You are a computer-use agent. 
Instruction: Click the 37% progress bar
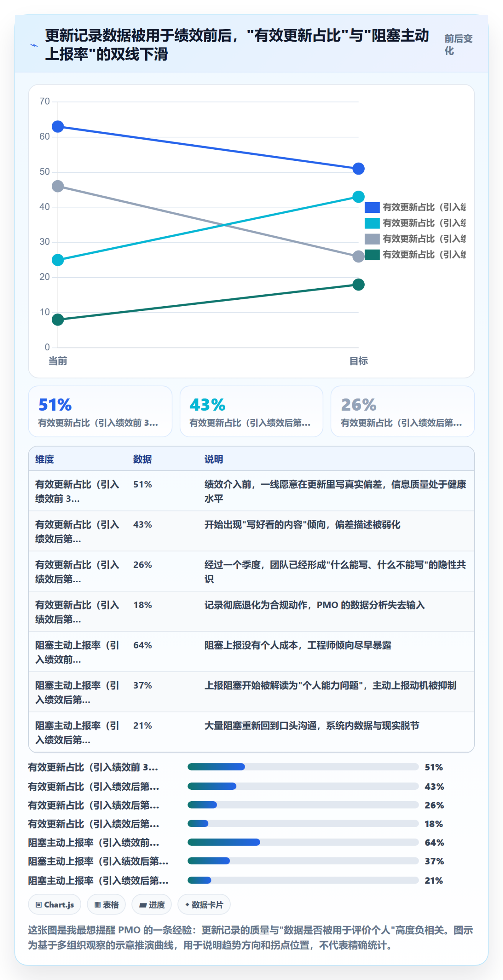[x=303, y=861]
